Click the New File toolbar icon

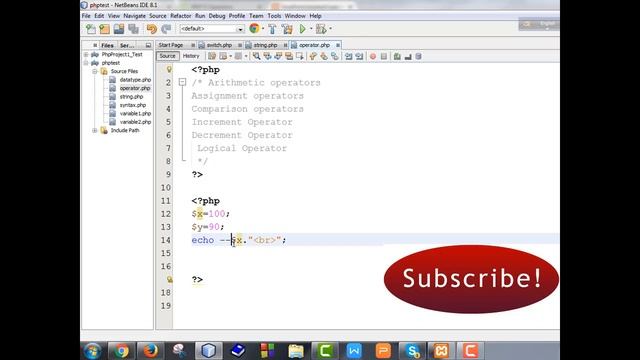[x=91, y=29]
